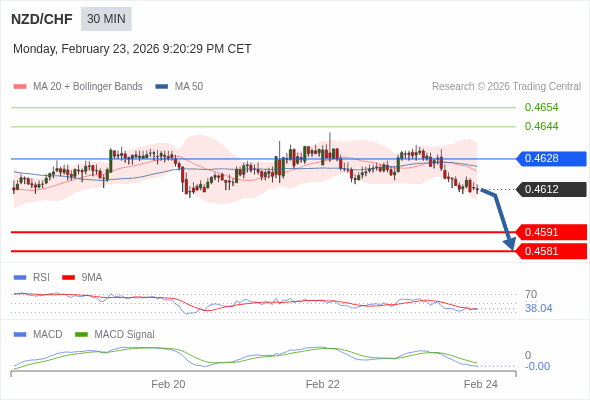
Task: Click the RSI 70 level label
Action: point(531,294)
